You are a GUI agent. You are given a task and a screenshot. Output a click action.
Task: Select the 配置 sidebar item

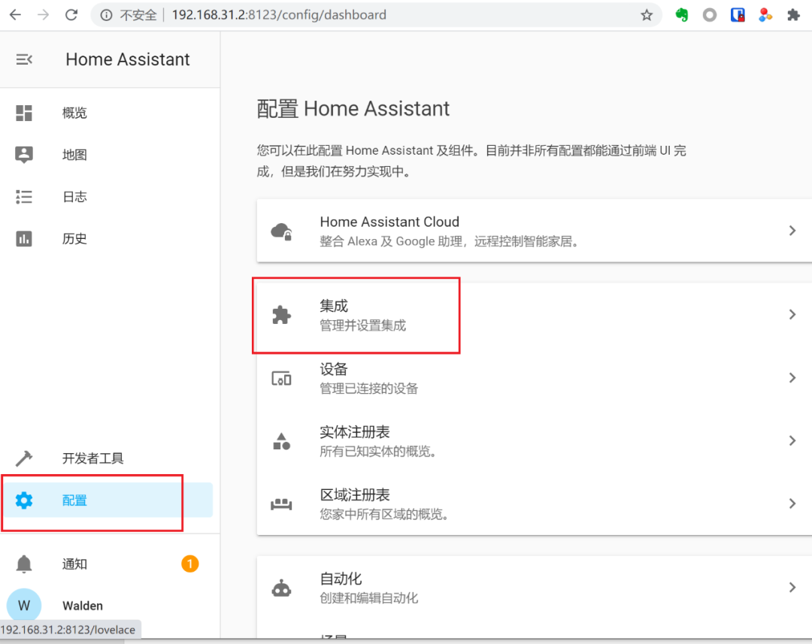(110, 500)
